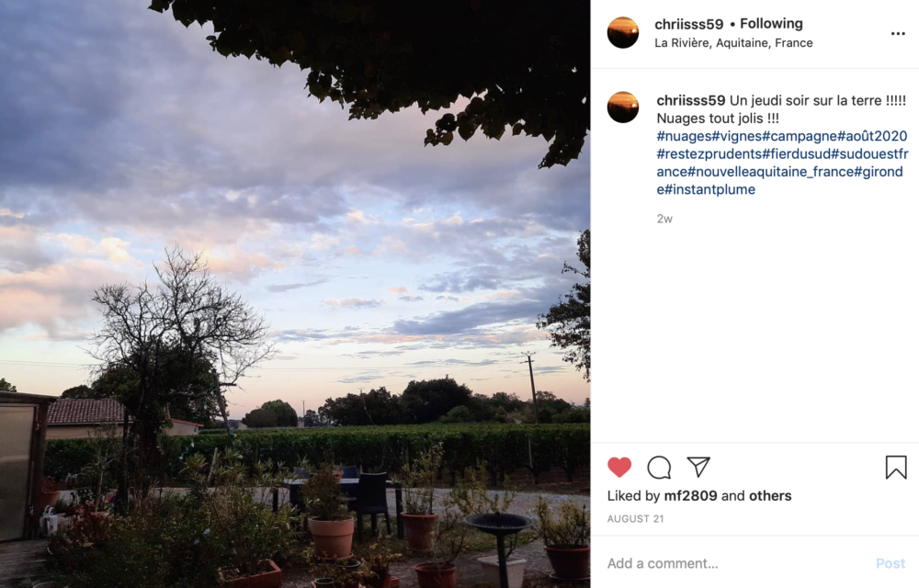Open La Rivière, Aquitaine, France location

[733, 43]
